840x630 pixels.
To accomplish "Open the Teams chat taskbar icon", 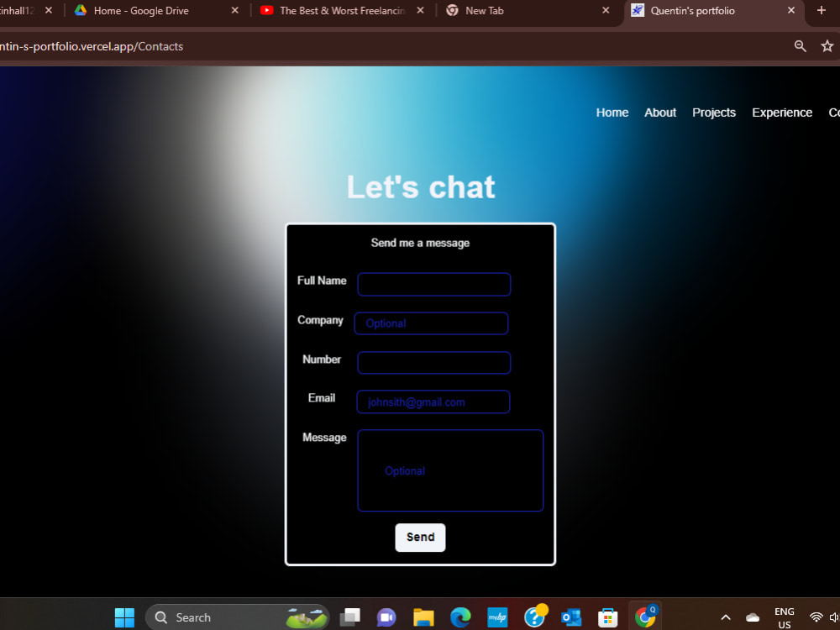I will (386, 617).
